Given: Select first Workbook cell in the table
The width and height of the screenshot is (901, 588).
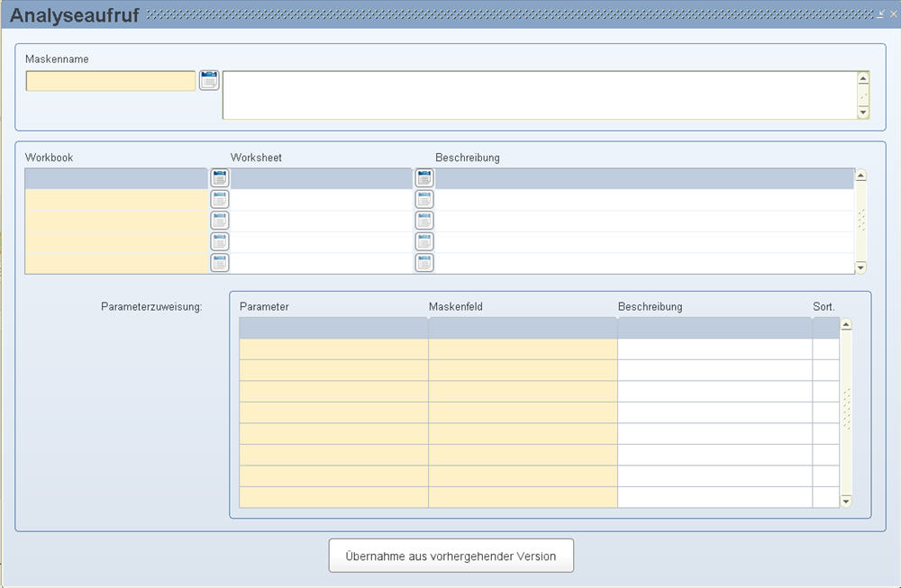Looking at the screenshot, I should (116, 178).
